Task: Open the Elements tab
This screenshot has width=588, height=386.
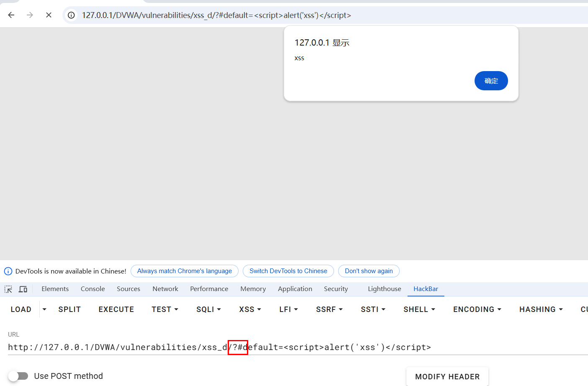Action: [55, 289]
